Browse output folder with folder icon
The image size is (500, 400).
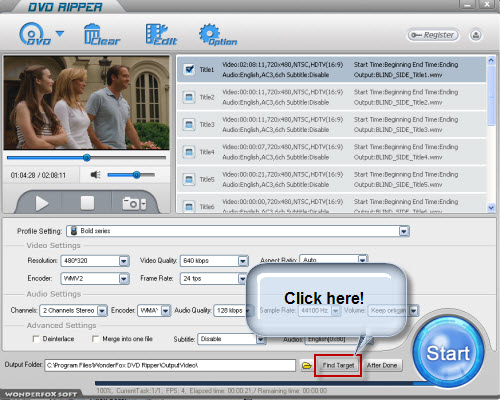(x=306, y=366)
